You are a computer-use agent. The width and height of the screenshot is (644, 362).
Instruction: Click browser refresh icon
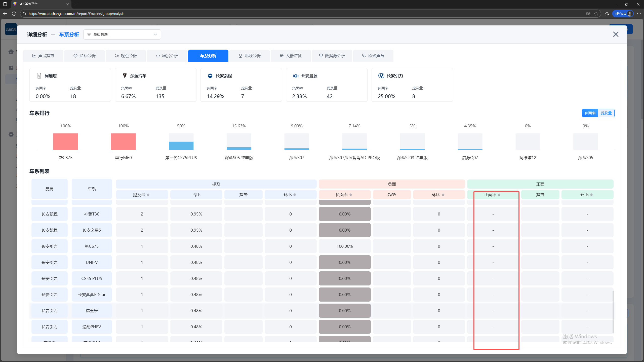point(14,14)
